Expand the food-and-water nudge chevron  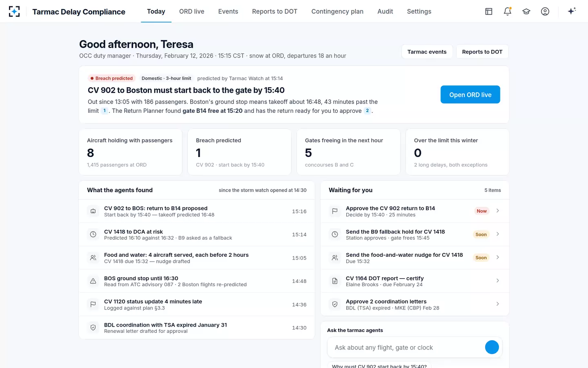pyautogui.click(x=498, y=258)
